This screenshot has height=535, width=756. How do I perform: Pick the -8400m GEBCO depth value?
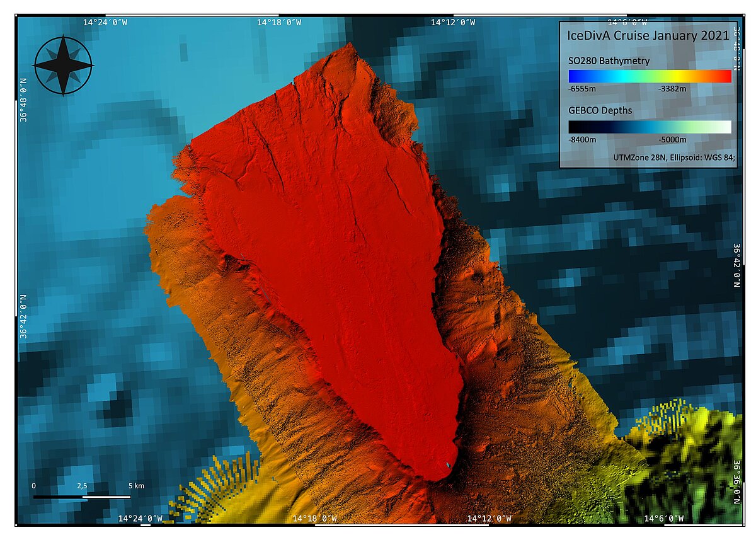coord(583,140)
